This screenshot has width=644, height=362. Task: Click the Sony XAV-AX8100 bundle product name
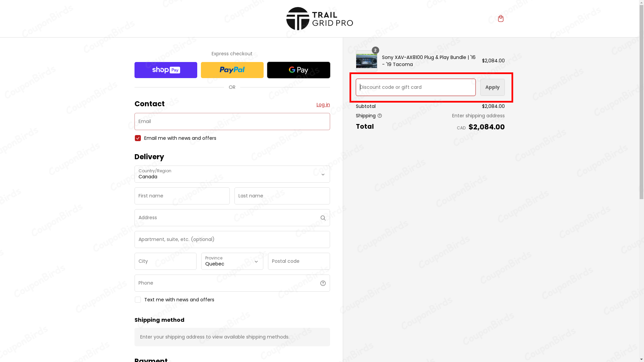(429, 61)
